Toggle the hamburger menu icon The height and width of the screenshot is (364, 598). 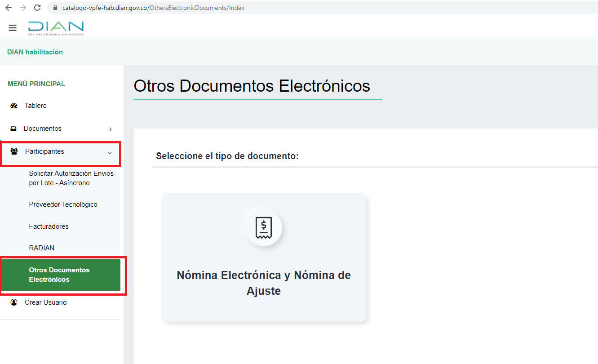13,28
